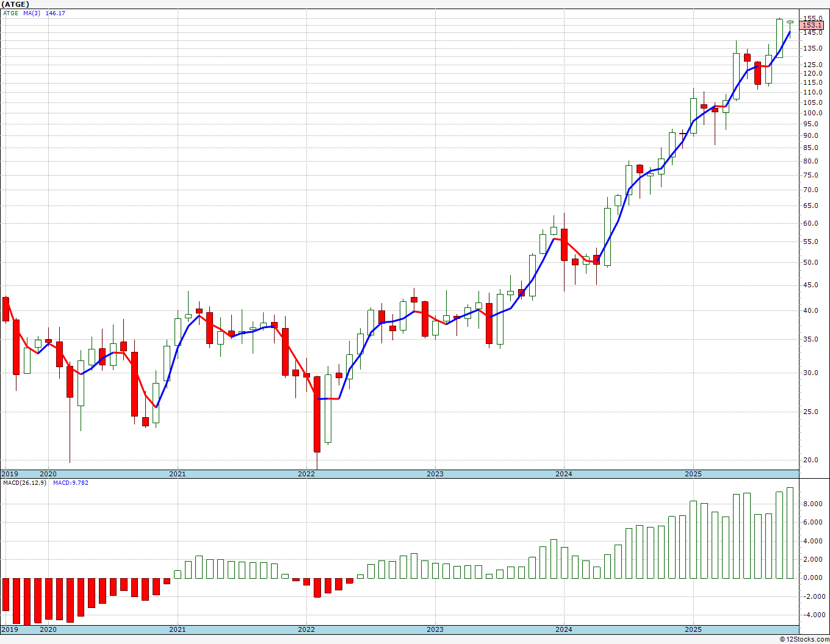Click the highlighted current price tag 153.1
830x644 pixels.
point(812,26)
